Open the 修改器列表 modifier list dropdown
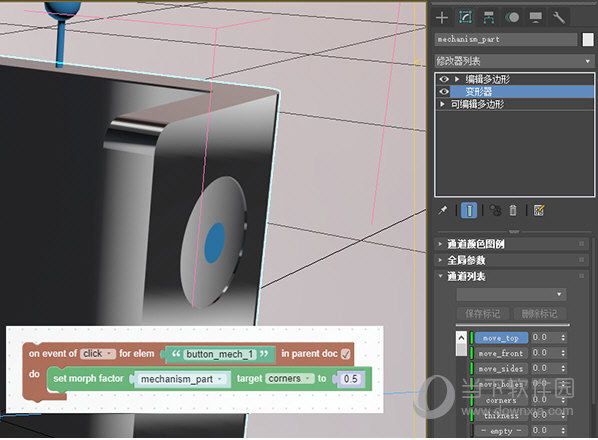The image size is (598, 440). [x=514, y=61]
